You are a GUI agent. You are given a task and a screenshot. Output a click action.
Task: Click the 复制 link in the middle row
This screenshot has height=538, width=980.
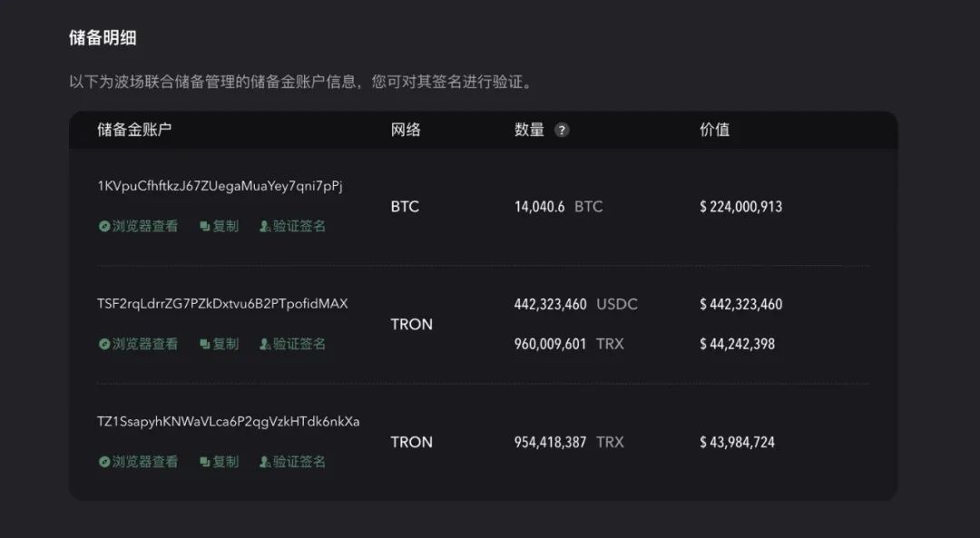tap(223, 344)
